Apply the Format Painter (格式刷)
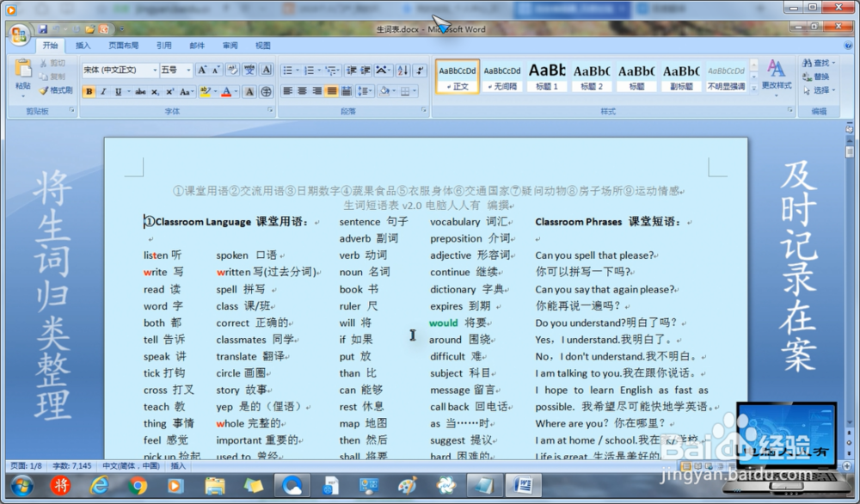 tap(56, 90)
